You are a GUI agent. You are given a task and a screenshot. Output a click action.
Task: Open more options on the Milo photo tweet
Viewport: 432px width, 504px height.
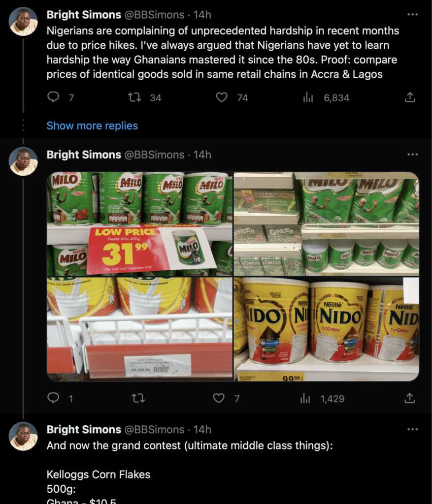click(x=413, y=155)
